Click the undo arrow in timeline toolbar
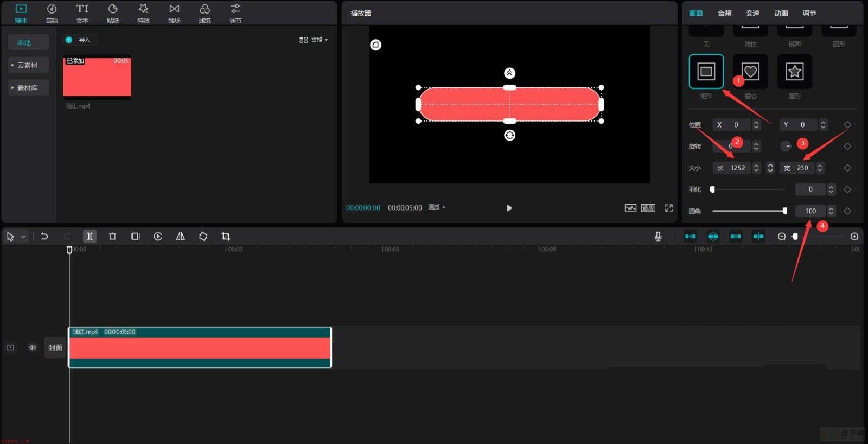868x444 pixels. (44, 236)
